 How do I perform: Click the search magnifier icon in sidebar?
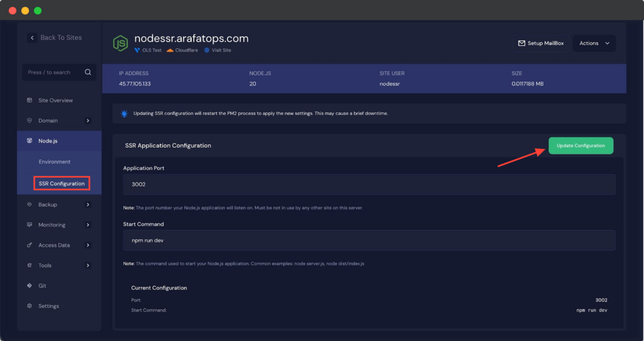(x=88, y=72)
